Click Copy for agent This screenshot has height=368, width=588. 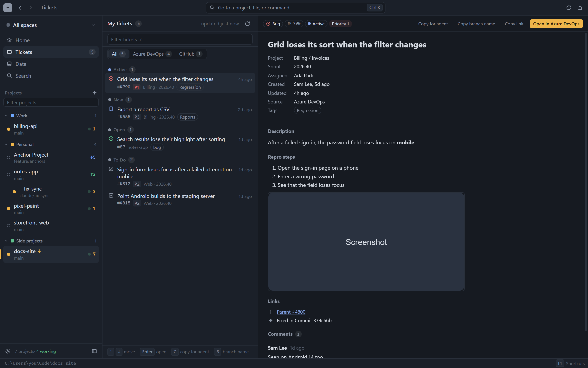pos(433,24)
